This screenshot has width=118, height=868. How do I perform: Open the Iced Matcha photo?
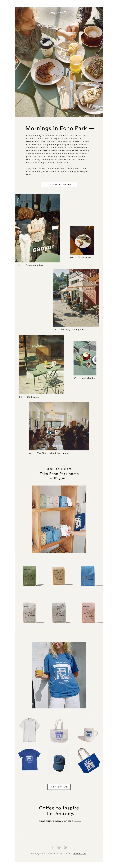pyautogui.click(x=85, y=358)
